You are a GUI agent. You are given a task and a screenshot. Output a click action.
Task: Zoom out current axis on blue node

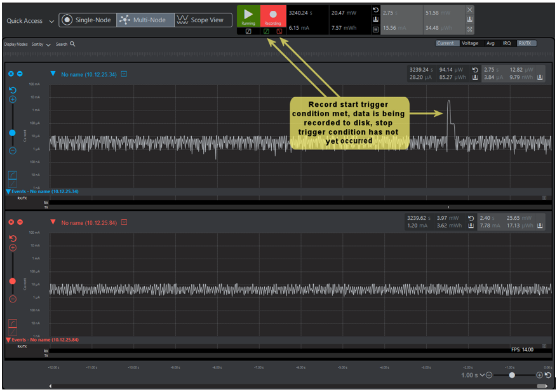pyautogui.click(x=13, y=151)
